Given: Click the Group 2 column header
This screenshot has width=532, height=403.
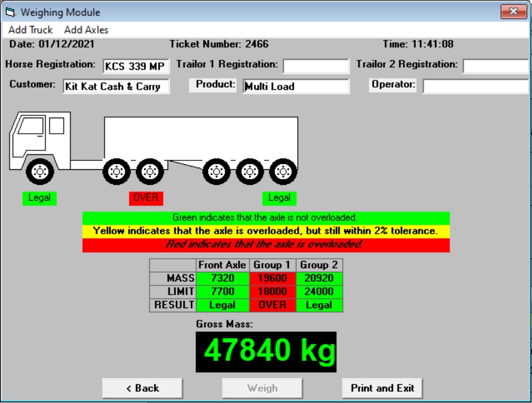Looking at the screenshot, I should [319, 265].
